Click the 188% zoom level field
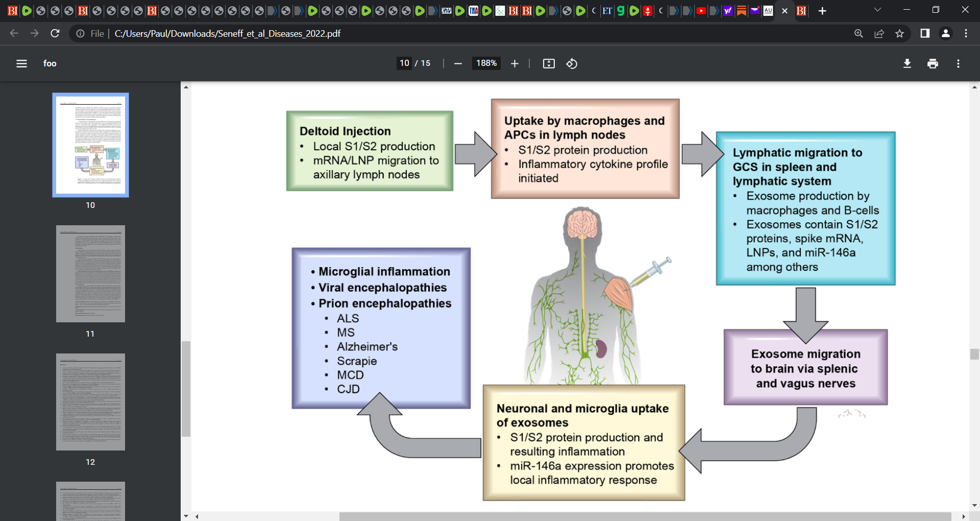Viewport: 980px width, 521px height. point(486,63)
